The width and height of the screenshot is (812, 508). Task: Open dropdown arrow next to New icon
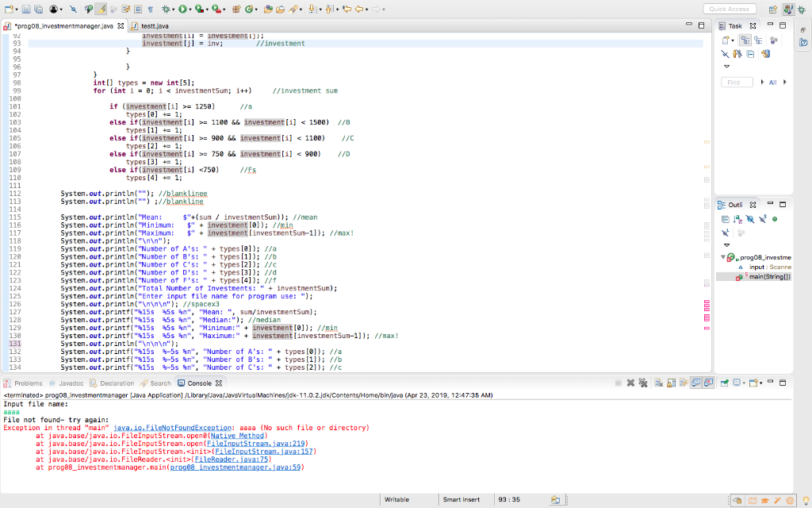17,10
